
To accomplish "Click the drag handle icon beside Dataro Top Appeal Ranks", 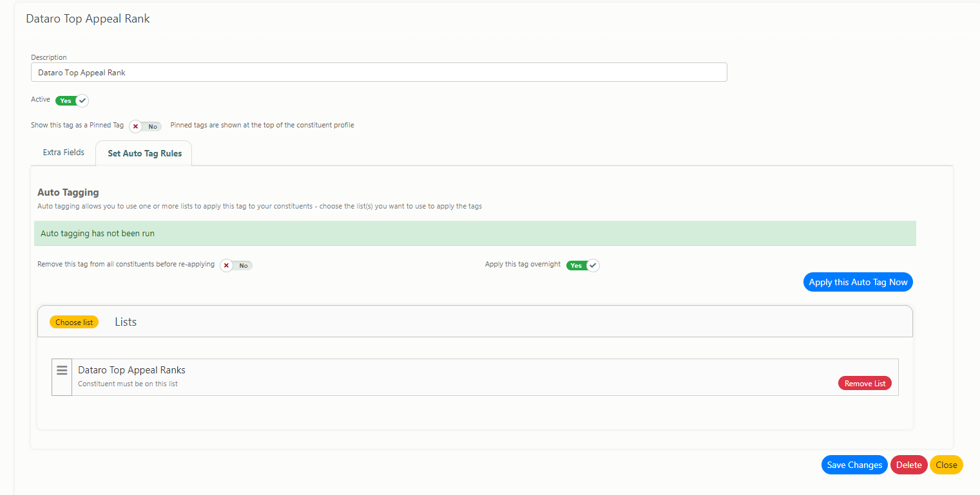I will click(x=62, y=371).
